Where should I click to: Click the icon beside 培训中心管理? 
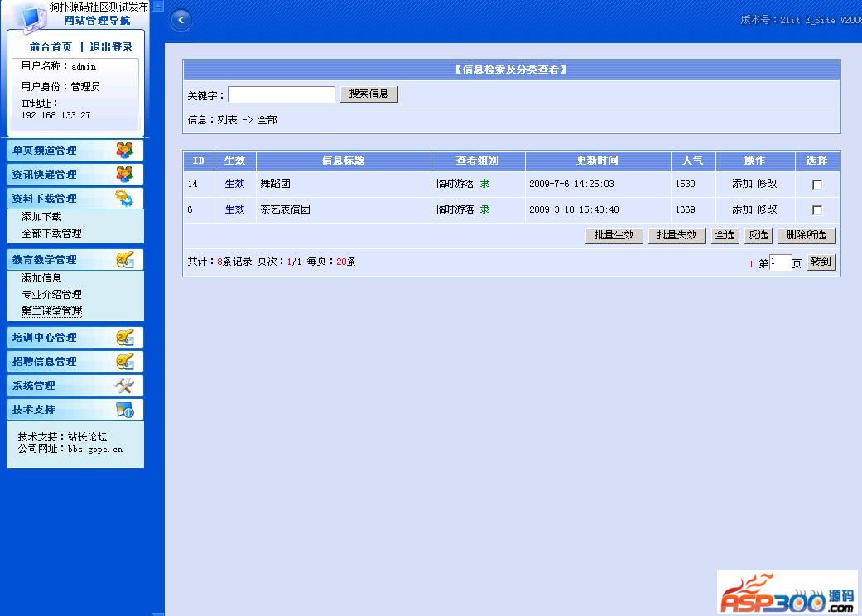click(x=124, y=337)
